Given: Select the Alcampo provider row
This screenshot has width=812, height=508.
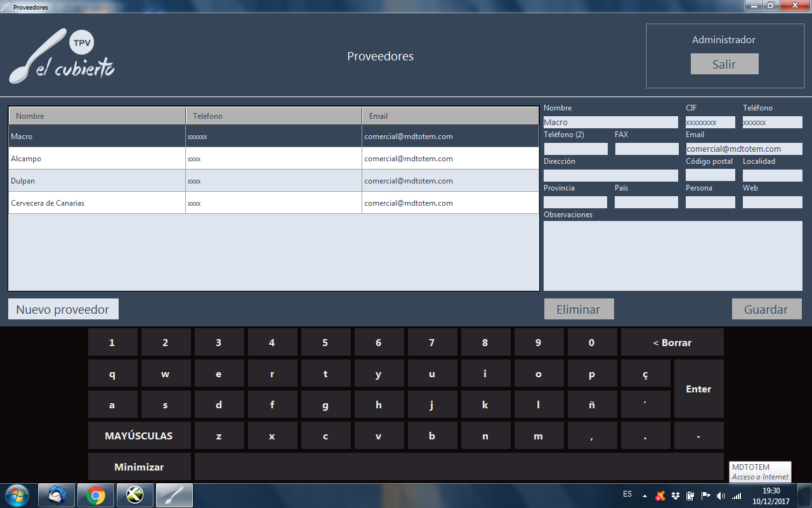Looking at the screenshot, I should pos(96,159).
